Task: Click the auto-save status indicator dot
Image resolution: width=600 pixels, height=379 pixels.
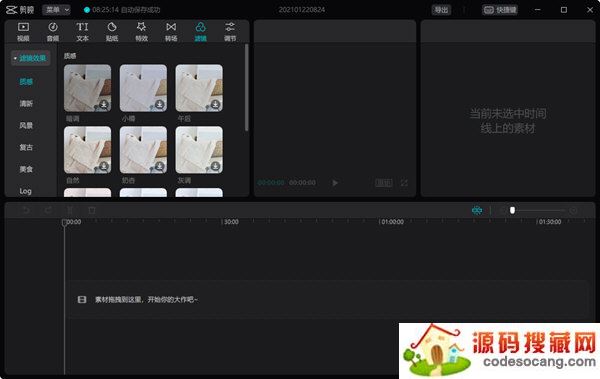Action: coord(87,10)
